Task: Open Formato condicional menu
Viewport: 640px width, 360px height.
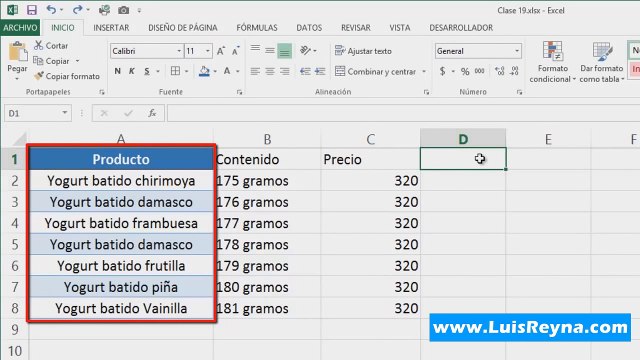Action: coord(553,62)
